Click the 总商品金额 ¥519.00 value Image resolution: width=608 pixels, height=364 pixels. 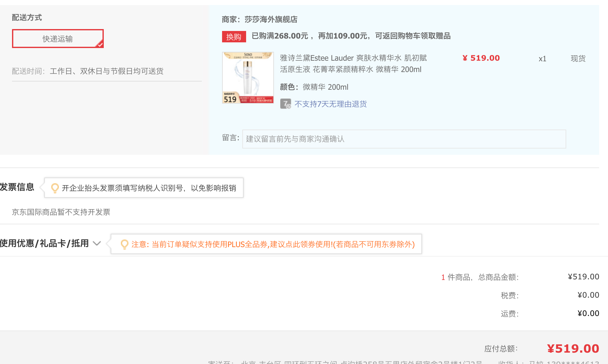pyautogui.click(x=583, y=277)
